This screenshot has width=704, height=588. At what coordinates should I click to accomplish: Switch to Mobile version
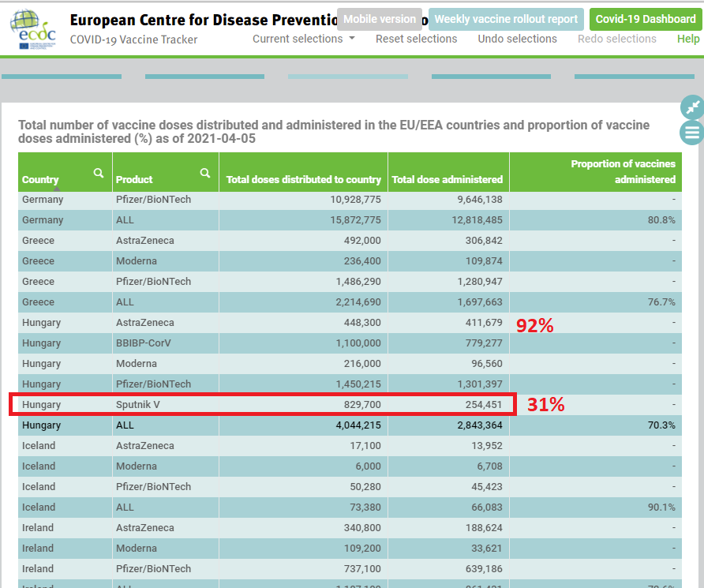(380, 19)
